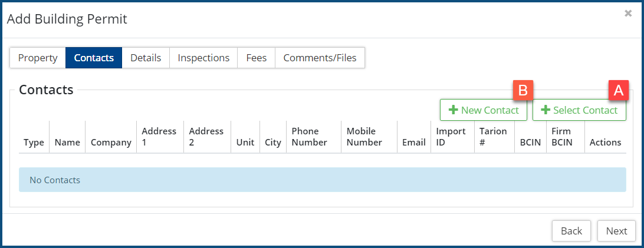The width and height of the screenshot is (644, 248).
Task: Click the Next button
Action: point(616,231)
